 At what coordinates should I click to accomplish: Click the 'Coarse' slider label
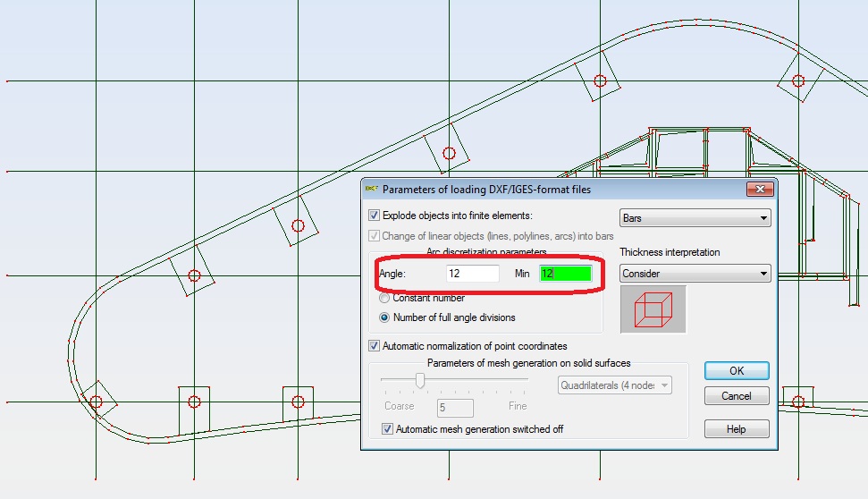[x=399, y=406]
